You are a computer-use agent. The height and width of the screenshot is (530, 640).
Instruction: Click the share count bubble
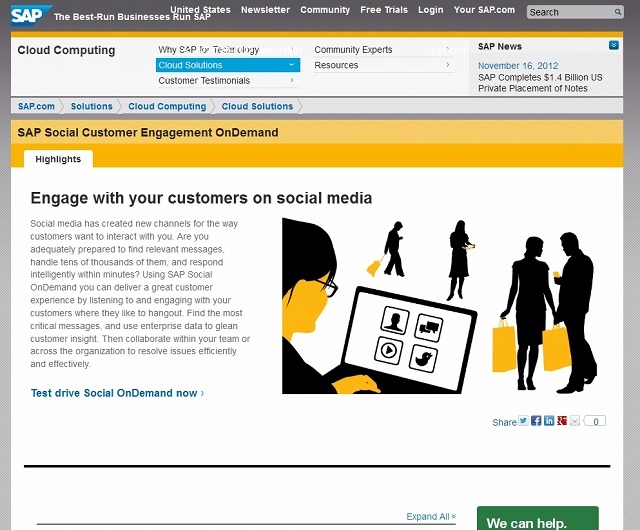coord(595,421)
